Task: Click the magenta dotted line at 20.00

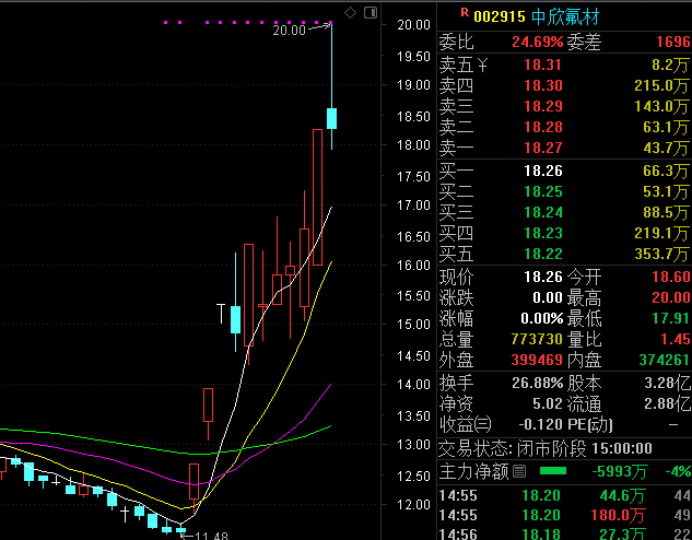Action: [247, 22]
